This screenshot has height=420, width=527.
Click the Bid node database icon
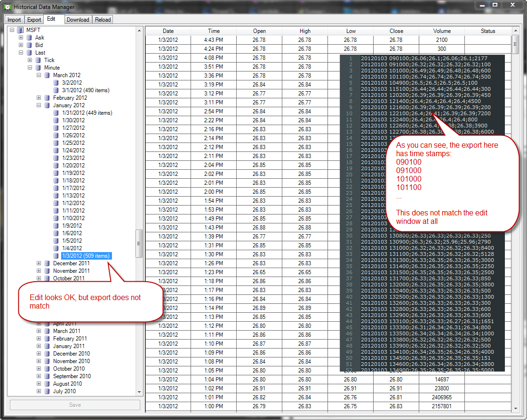click(29, 45)
